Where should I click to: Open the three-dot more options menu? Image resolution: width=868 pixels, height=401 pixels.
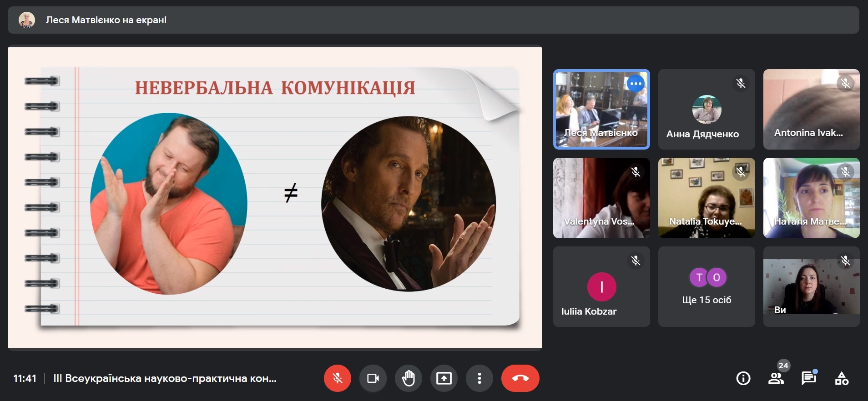pyautogui.click(x=479, y=378)
